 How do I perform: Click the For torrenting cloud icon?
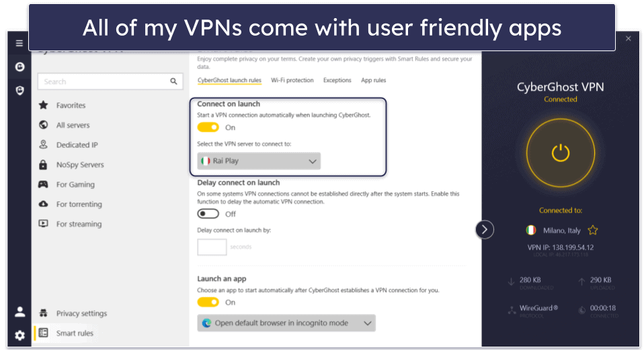pyautogui.click(x=43, y=204)
